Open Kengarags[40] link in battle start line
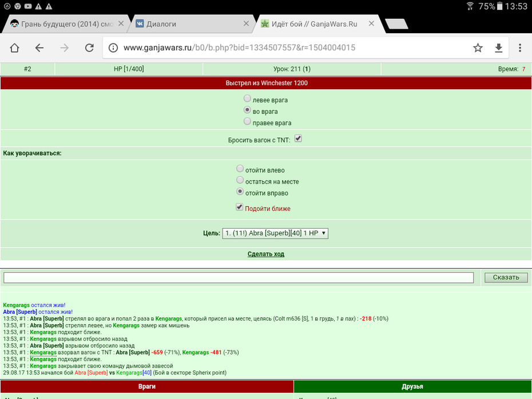532x399 pixels. point(134,373)
